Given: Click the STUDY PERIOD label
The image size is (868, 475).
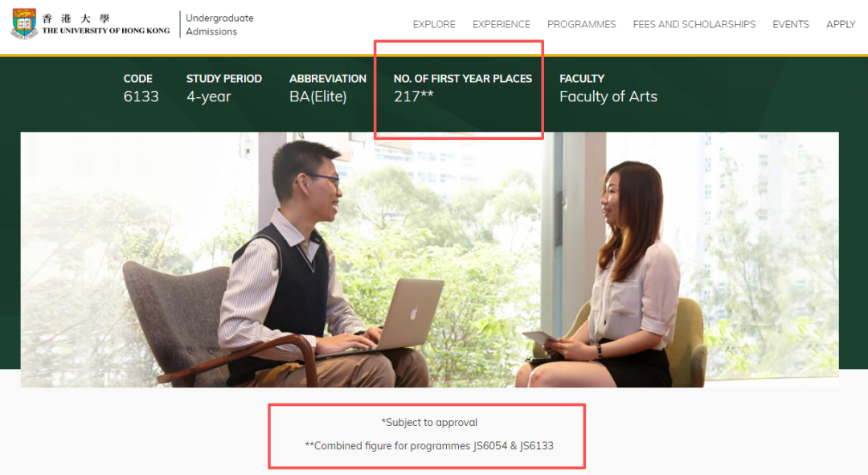Looking at the screenshot, I should tap(224, 79).
